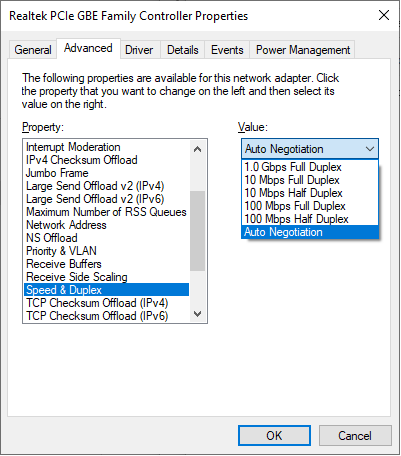Select TCP Checksum Offload (IPv6)
401x456 pixels.
(107, 316)
